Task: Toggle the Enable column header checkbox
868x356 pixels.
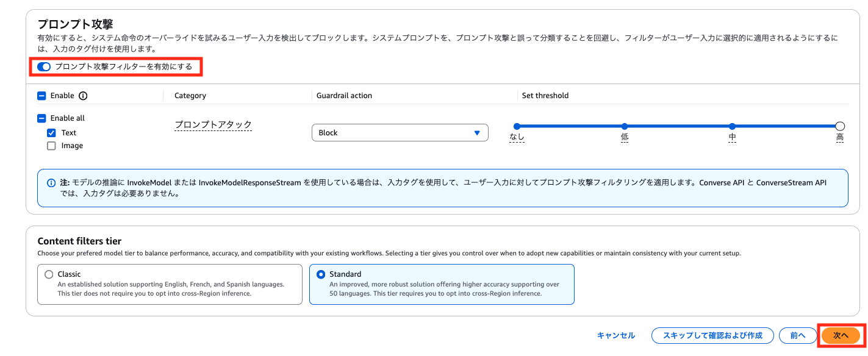Action: tap(41, 96)
